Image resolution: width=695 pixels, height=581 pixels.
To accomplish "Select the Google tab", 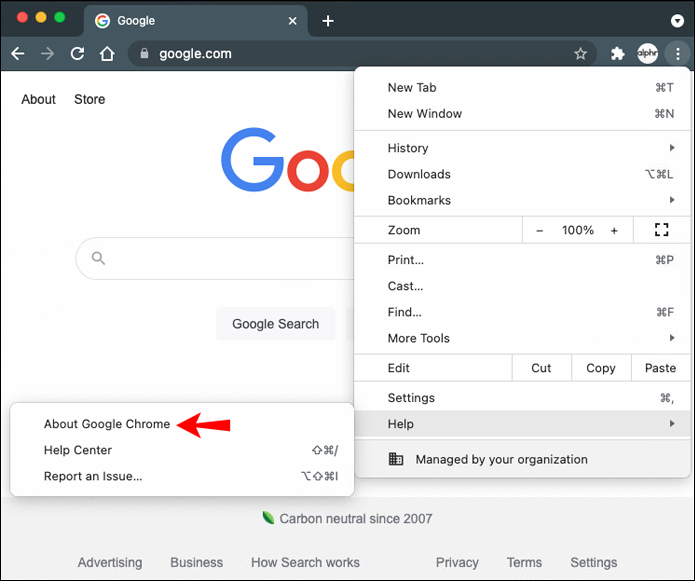I will 195,21.
